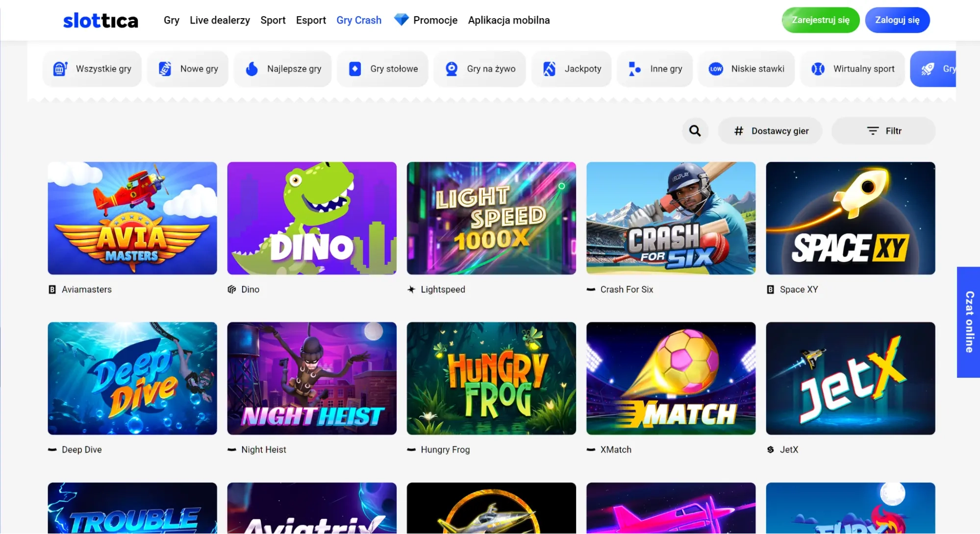
Task: Click the provider icon beside Lightspeed
Action: (411, 290)
